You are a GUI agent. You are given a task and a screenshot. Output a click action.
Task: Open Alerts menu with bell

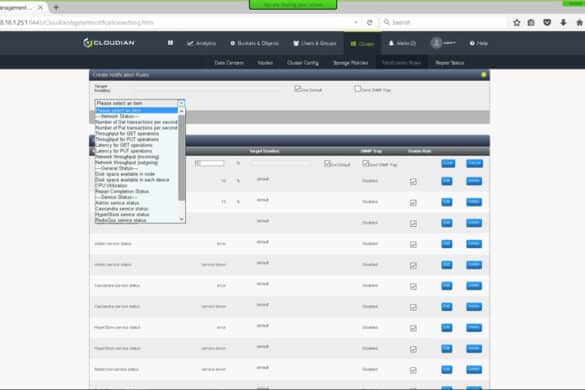tap(402, 43)
